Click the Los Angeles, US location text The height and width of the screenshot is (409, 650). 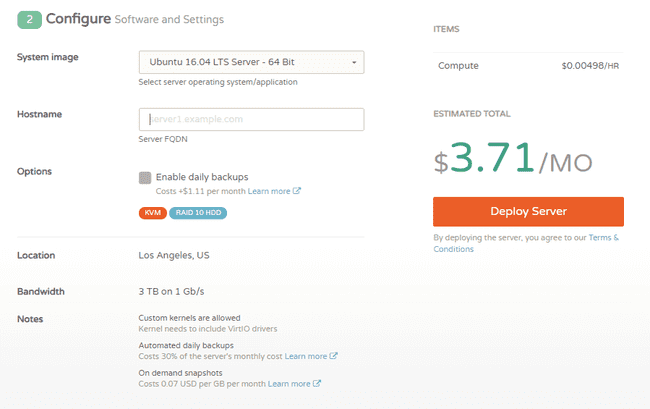[174, 255]
